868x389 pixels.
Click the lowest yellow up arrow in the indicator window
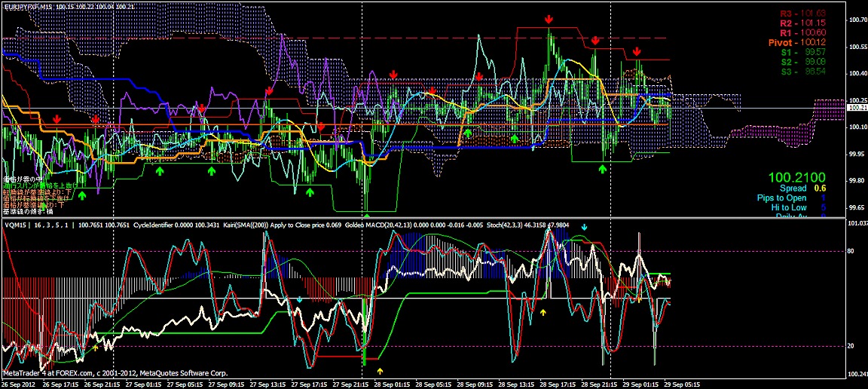click(380, 371)
